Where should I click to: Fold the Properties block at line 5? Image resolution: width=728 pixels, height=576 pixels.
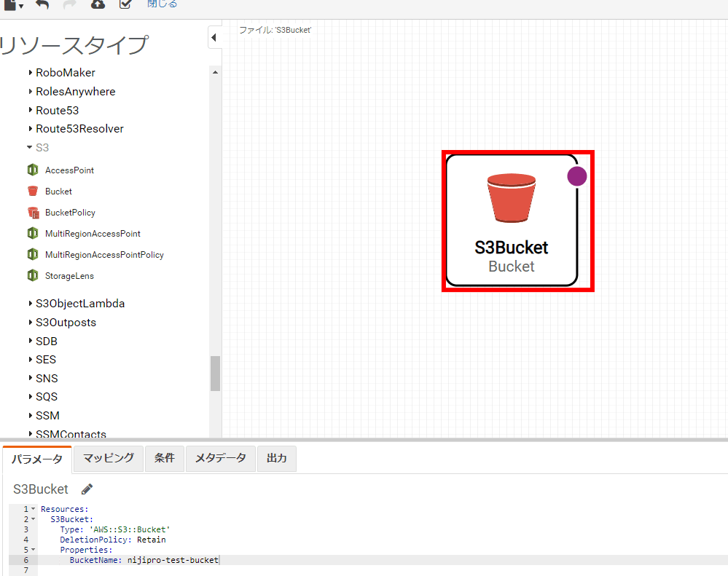click(33, 550)
